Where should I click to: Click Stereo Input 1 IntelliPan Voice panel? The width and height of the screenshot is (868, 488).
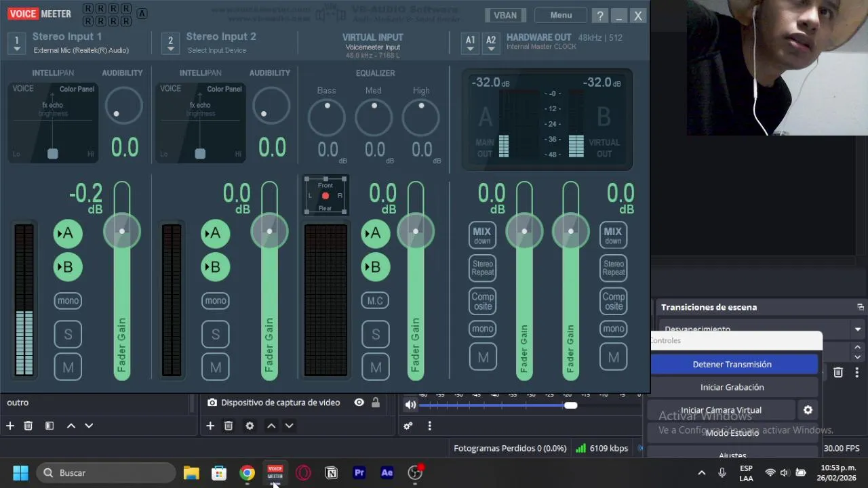pos(53,123)
